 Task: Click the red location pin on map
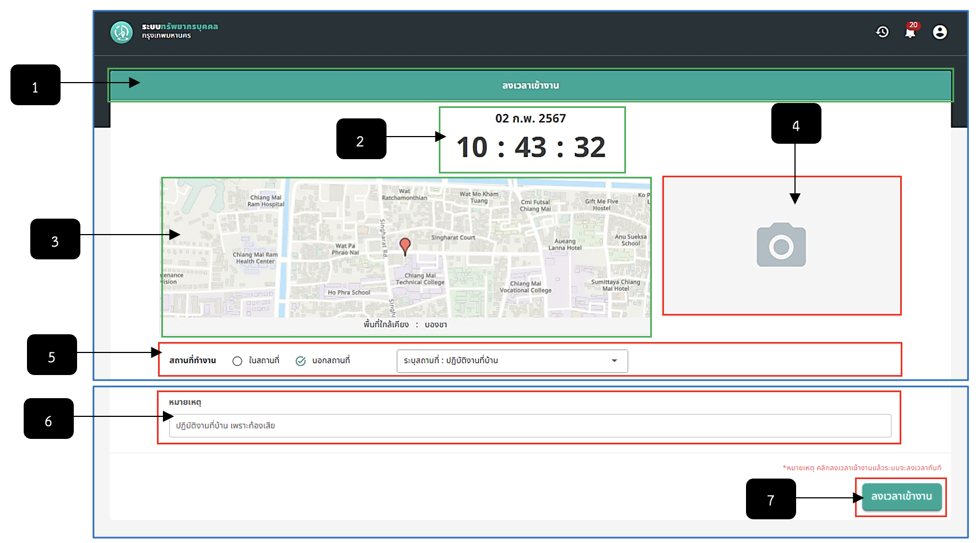pyautogui.click(x=405, y=246)
